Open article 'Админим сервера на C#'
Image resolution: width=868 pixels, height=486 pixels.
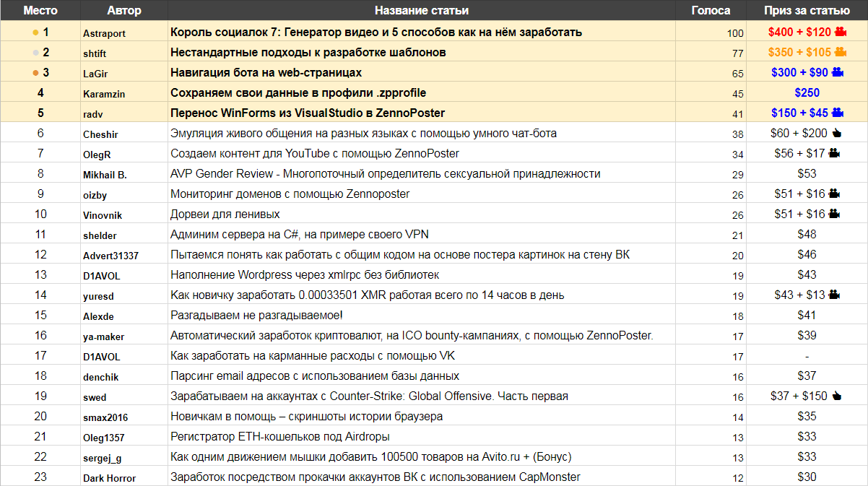click(x=300, y=235)
